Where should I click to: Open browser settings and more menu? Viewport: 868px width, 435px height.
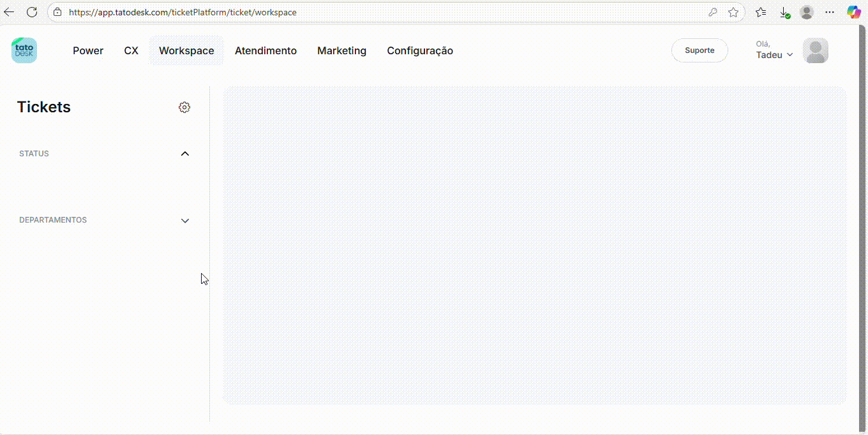830,12
